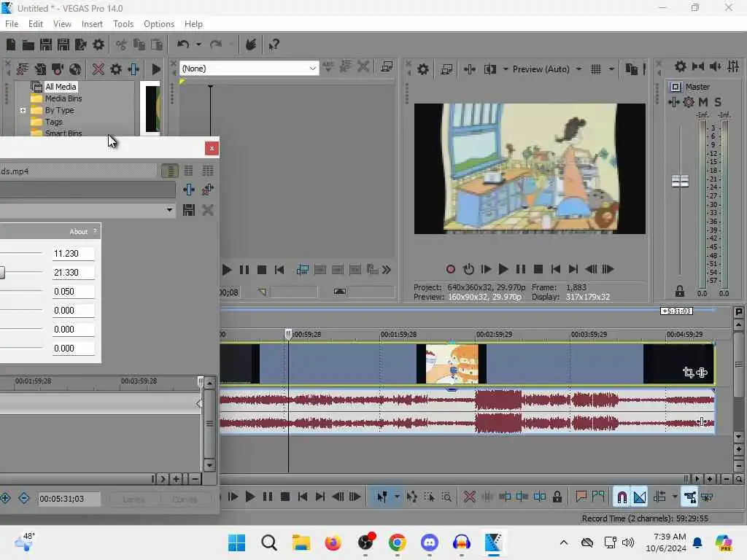747x560 pixels.
Task: Click the About link in plugin panel
Action: [79, 231]
